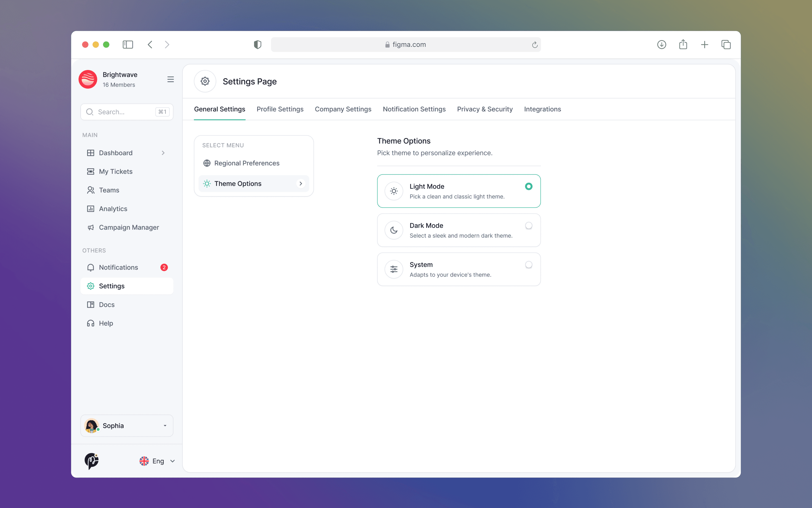Click the Settings Page title text
This screenshot has width=812, height=508.
[250, 81]
